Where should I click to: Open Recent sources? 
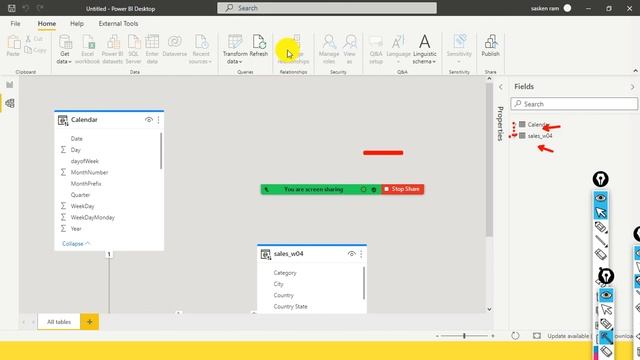tap(201, 49)
